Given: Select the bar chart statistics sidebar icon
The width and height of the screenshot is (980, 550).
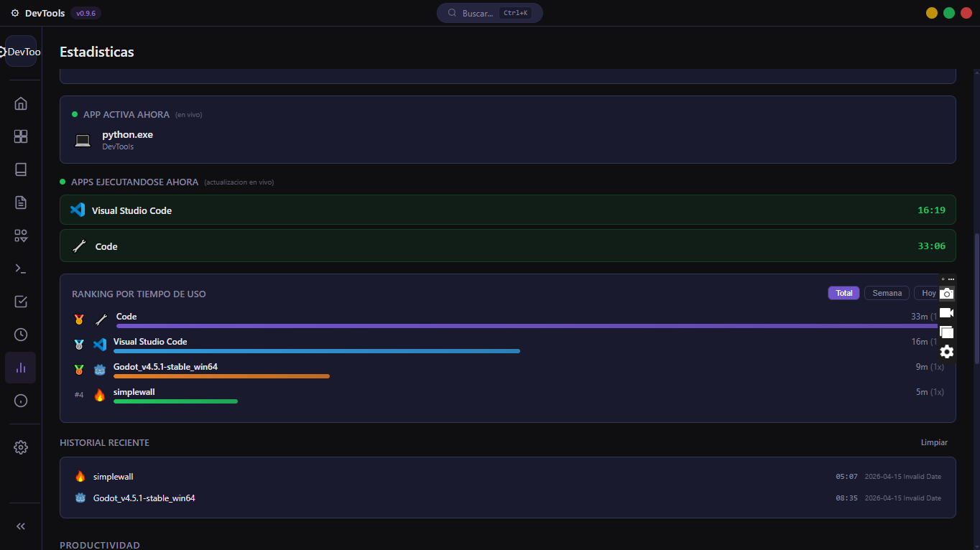Looking at the screenshot, I should (21, 368).
